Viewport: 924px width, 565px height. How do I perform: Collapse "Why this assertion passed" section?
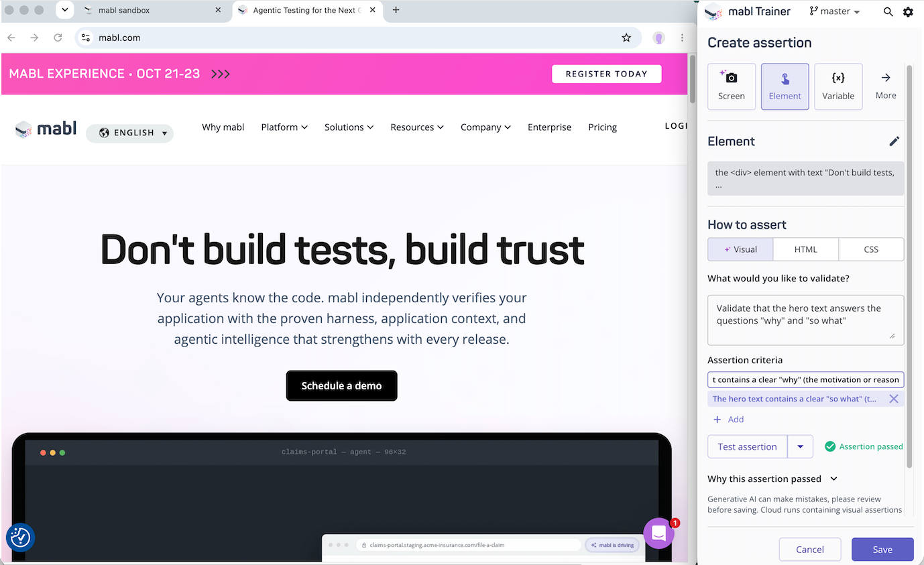[x=833, y=479]
